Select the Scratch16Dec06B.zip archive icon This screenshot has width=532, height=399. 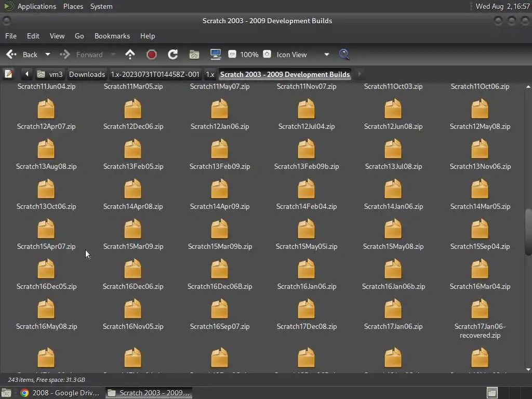pyautogui.click(x=220, y=269)
